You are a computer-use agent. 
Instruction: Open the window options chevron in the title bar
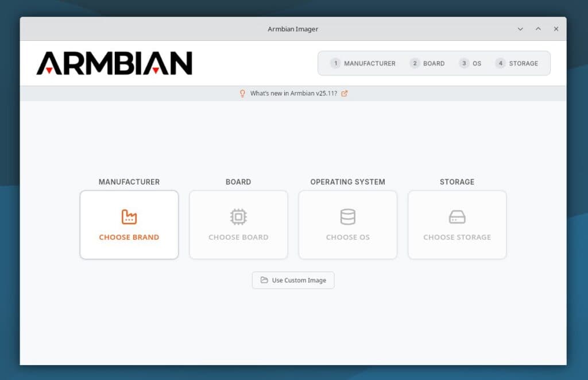(520, 29)
